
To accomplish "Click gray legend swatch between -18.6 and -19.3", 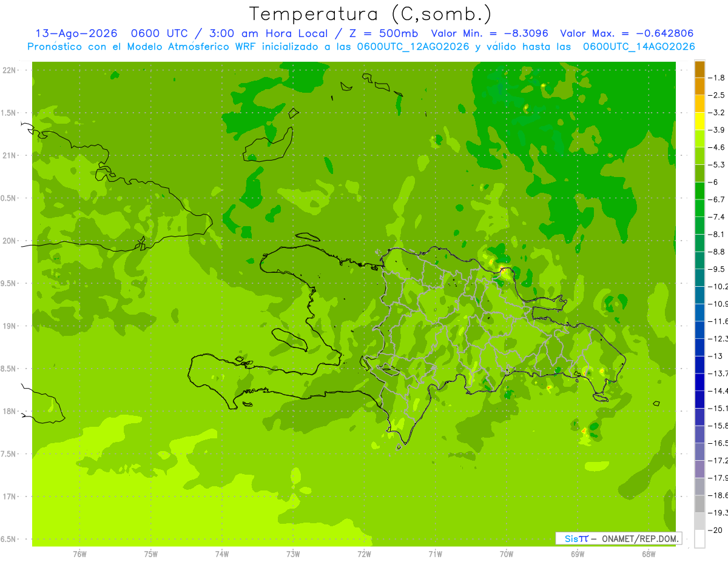I will pos(699,504).
